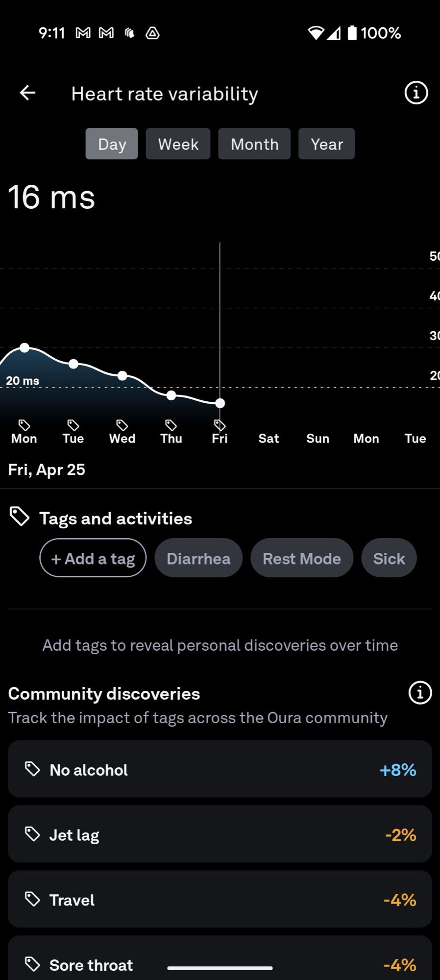
Task: Tap the Diarrhea tag chip
Action: pos(198,559)
